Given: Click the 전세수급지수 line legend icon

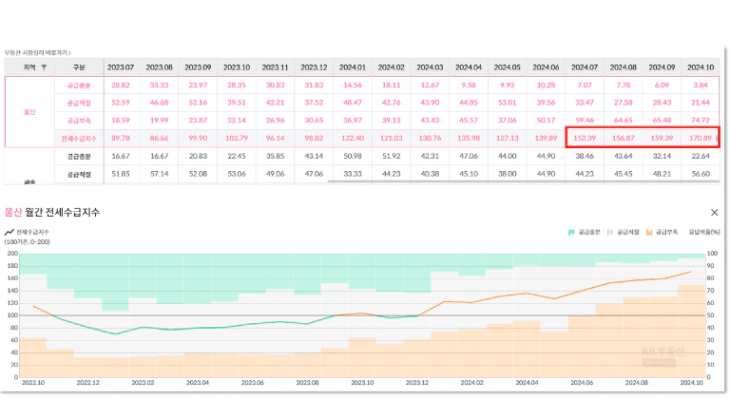Looking at the screenshot, I should coord(9,232).
